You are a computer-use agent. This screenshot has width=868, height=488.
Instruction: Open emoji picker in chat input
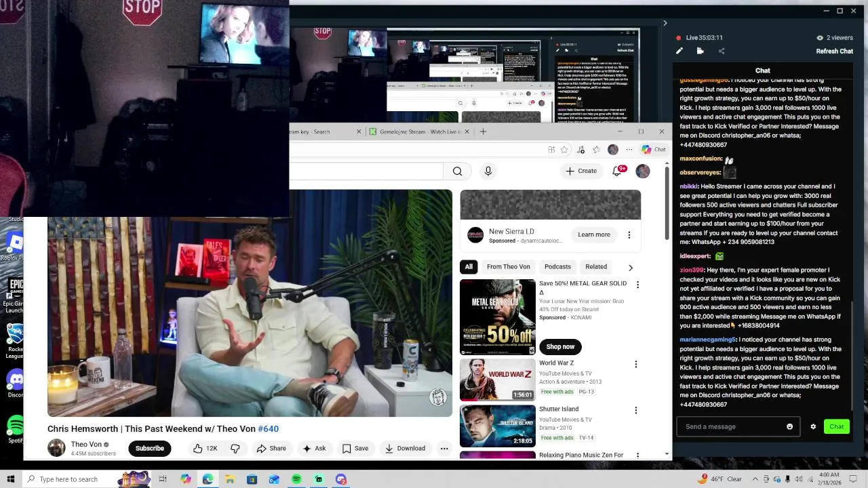click(x=789, y=426)
